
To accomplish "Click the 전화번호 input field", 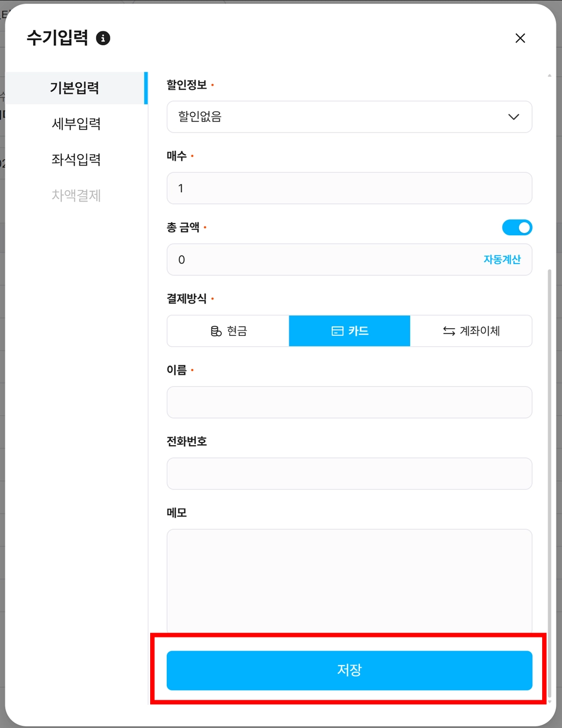I will pyautogui.click(x=349, y=473).
